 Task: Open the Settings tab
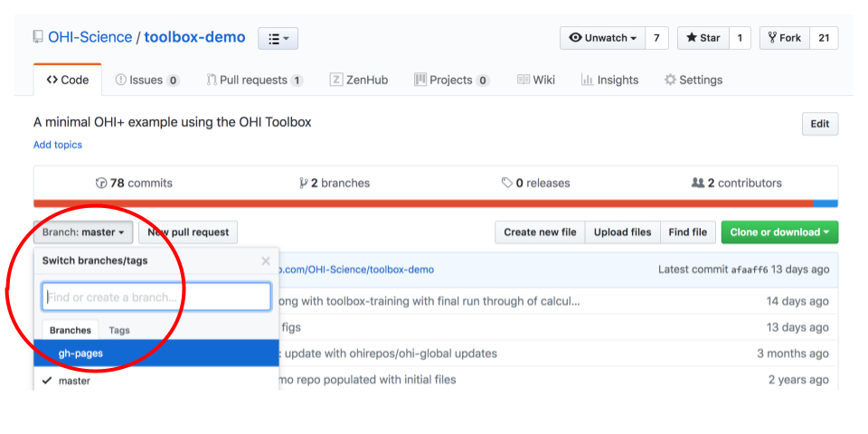click(693, 80)
